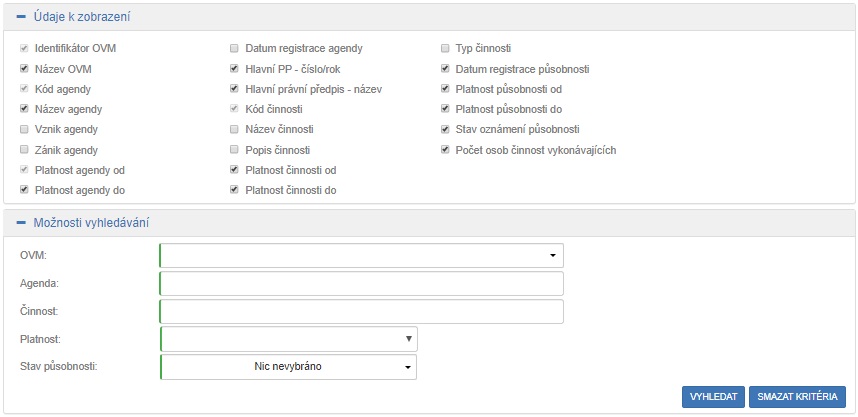This screenshot has width=858, height=417.
Task: Enable the Vznik agendy checkbox
Action: click(25, 130)
